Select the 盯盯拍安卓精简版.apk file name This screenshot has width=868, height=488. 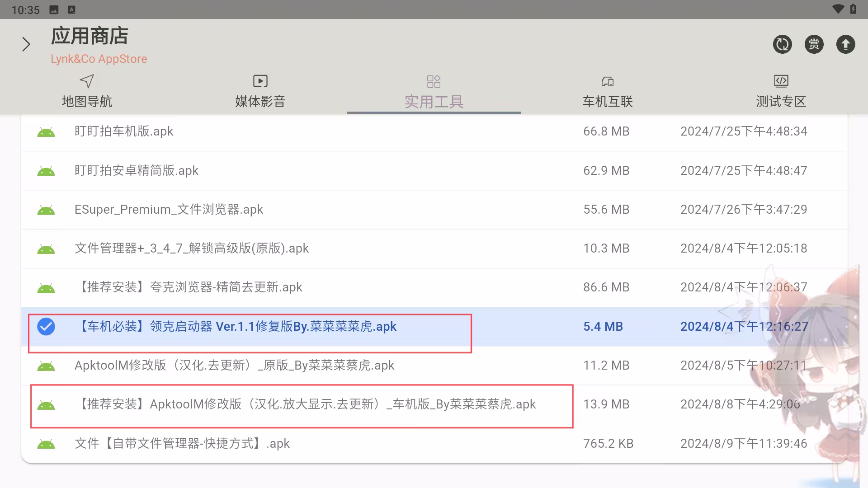(x=136, y=170)
